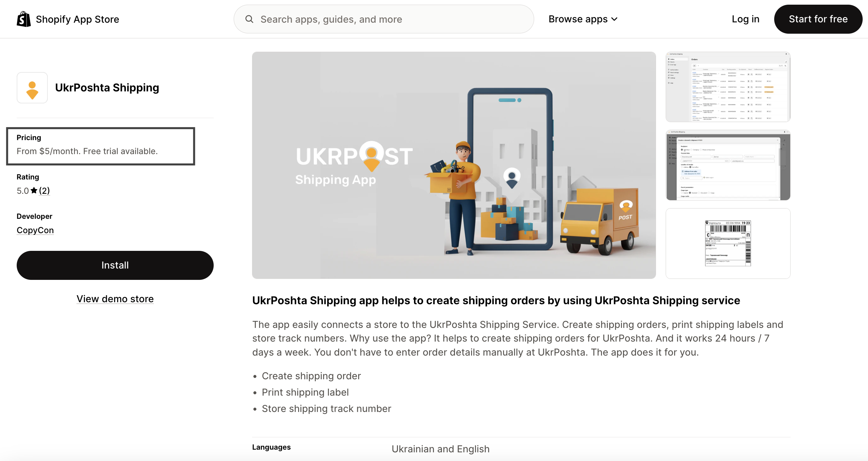This screenshot has height=461, width=868.
Task: Open the CopyCon developer page
Action: tap(35, 230)
